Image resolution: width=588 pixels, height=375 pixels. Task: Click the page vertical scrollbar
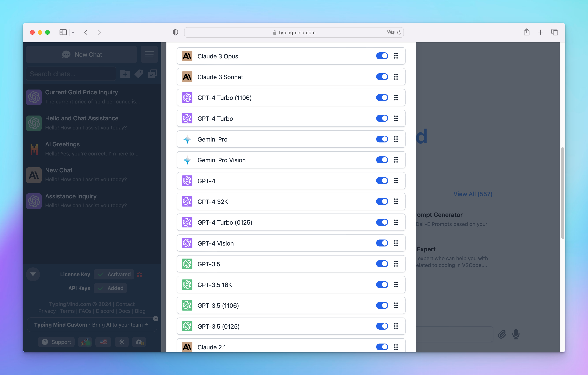coord(562,193)
